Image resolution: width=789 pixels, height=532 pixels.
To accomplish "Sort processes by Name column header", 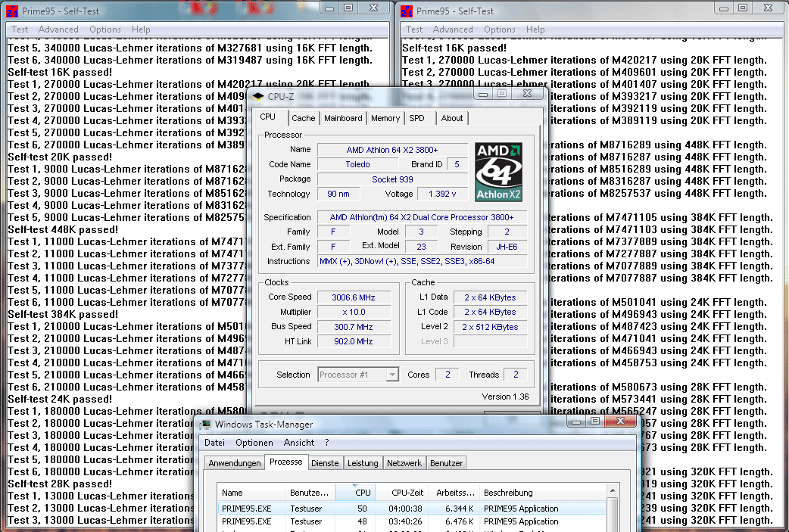I will pos(251,493).
